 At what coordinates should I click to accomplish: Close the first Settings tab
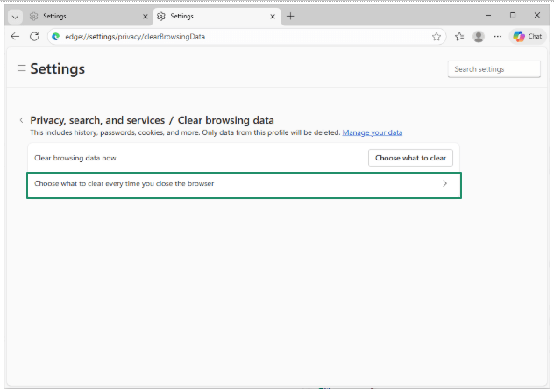(146, 16)
